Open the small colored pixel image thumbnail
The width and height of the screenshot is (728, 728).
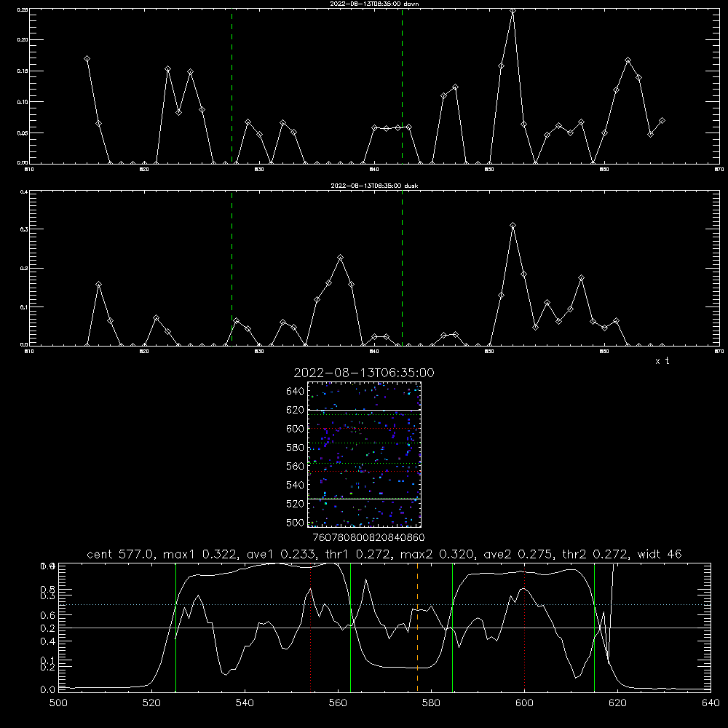(x=364, y=454)
